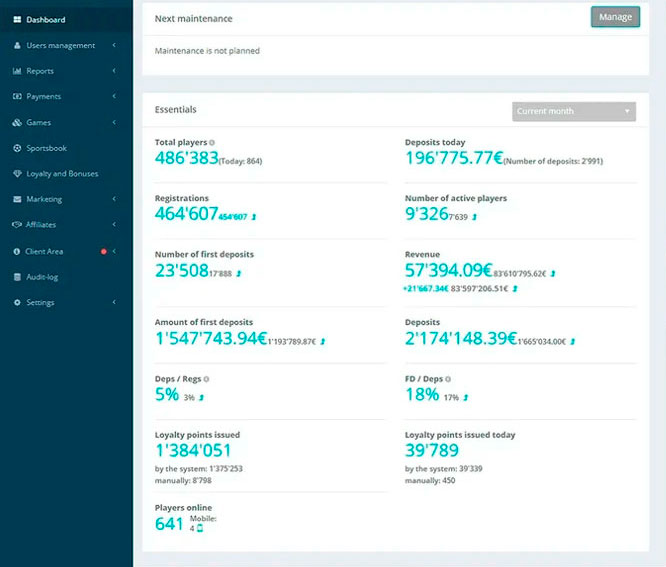This screenshot has width=666, height=567.
Task: Click trend arrow beside Registrations value
Action: point(254,217)
